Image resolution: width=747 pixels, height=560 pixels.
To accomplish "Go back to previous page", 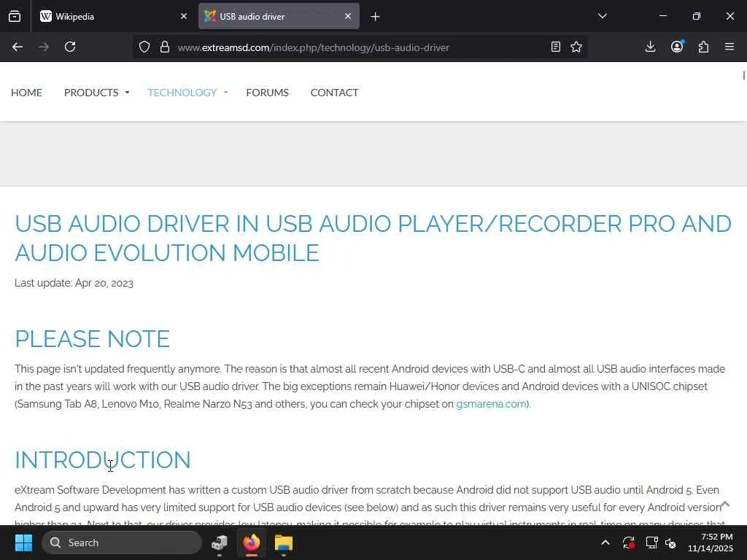I will (18, 47).
